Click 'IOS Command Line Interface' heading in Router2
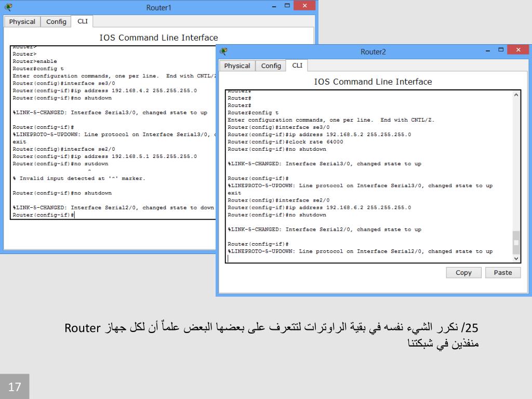The height and width of the screenshot is (399, 532). (x=373, y=82)
